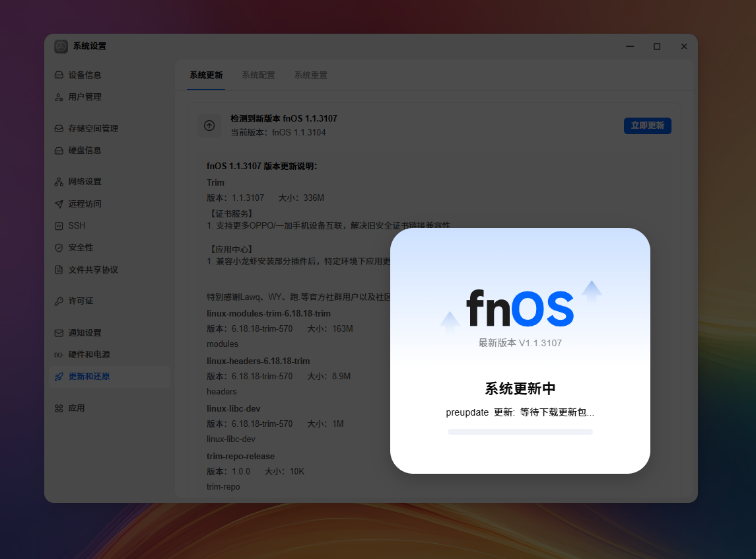Open 安全性 settings
This screenshot has height=559, width=756.
point(110,247)
